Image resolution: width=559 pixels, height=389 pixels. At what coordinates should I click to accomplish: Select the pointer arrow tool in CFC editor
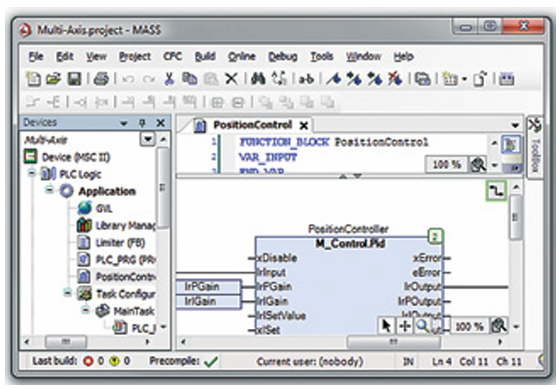(386, 326)
